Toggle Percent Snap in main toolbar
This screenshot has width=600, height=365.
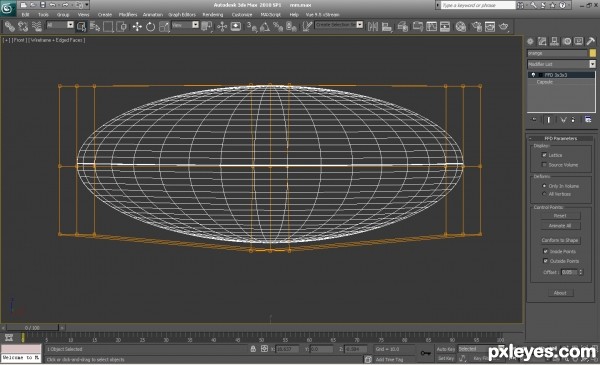278,26
